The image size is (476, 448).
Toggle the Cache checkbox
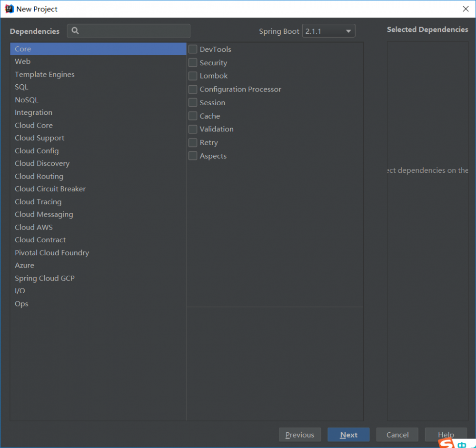(193, 116)
